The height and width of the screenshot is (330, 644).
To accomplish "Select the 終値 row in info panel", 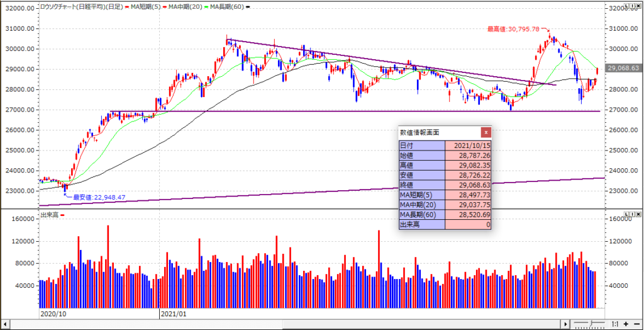I will pyautogui.click(x=445, y=185).
